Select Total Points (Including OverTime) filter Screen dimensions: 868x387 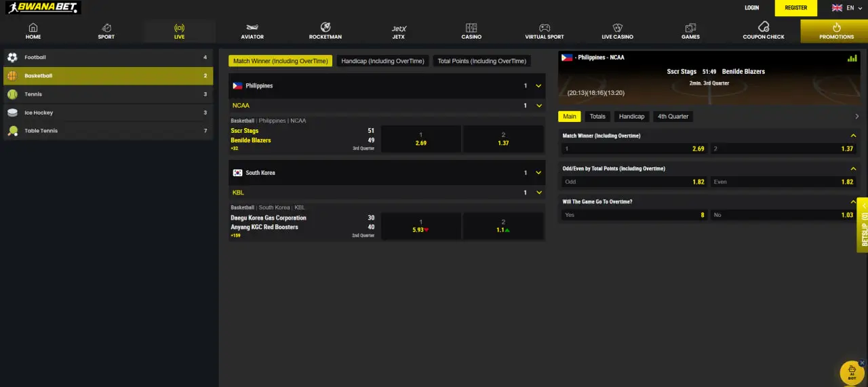[x=481, y=61]
